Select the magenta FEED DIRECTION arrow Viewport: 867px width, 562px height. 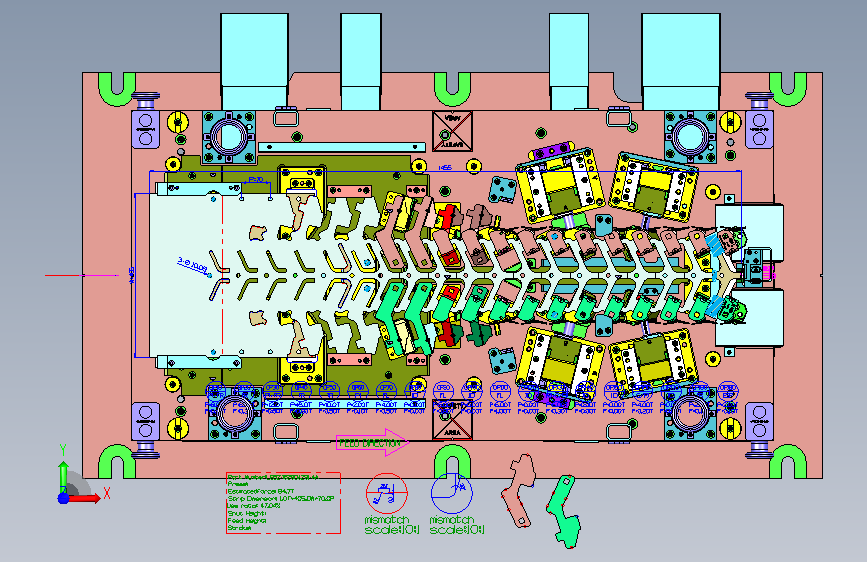point(372,443)
